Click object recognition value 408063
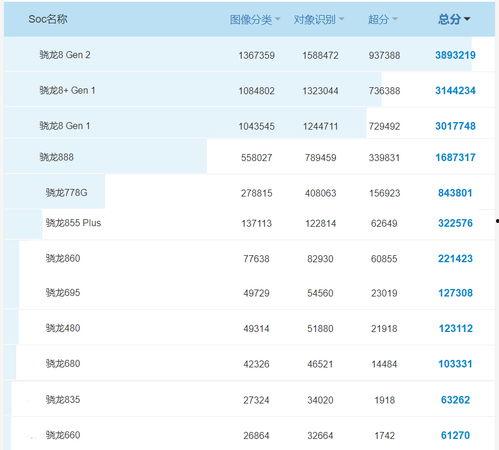499x450 pixels. 320,193
